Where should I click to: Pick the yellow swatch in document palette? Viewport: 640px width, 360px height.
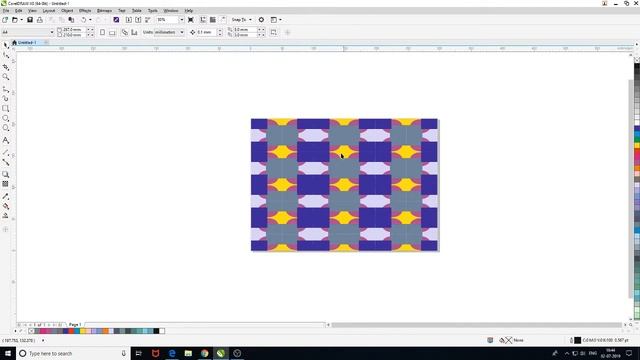click(83, 331)
